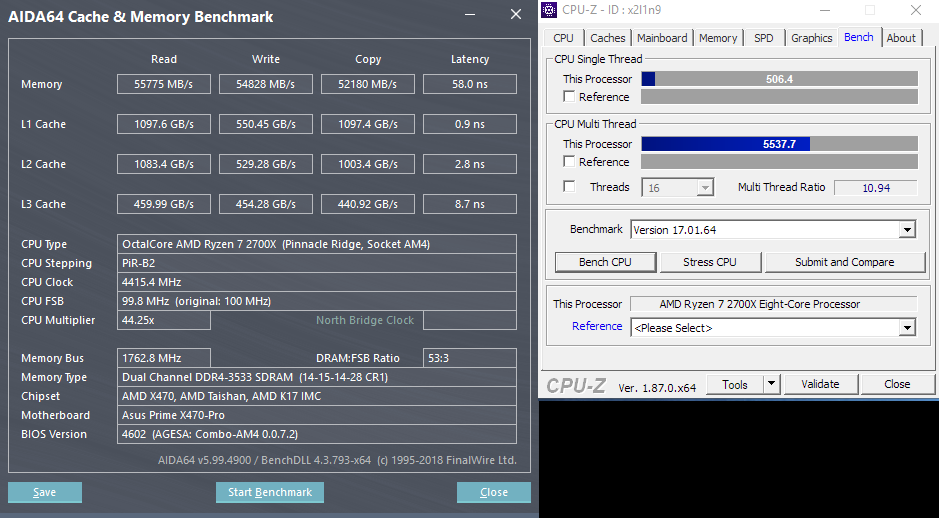Click L1 Cache Read value 1097.6 GB/s
This screenshot has width=939, height=518.
point(163,124)
